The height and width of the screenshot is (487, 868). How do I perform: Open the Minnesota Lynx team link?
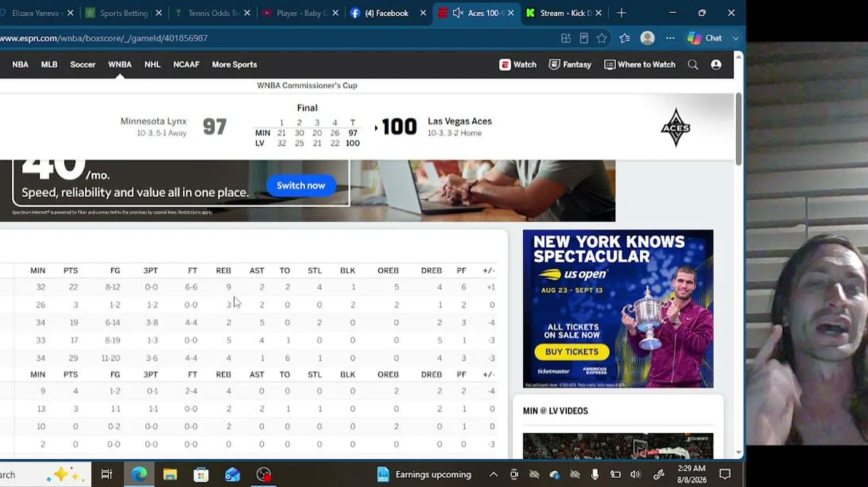[153, 121]
